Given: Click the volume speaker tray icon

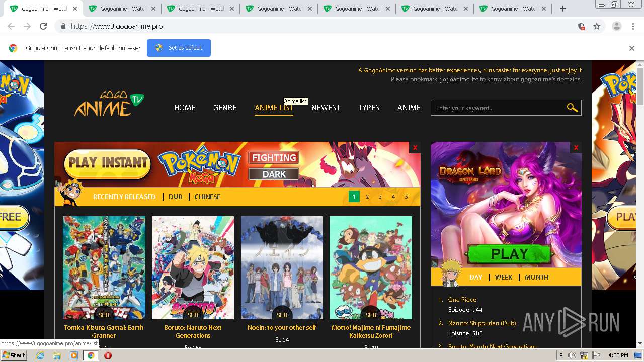Looking at the screenshot, I should point(572,355).
